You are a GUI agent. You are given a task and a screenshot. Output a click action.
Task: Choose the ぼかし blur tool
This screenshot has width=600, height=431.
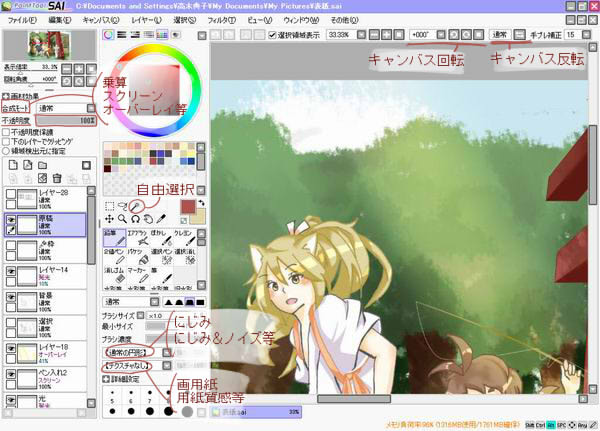pyautogui.click(x=161, y=238)
